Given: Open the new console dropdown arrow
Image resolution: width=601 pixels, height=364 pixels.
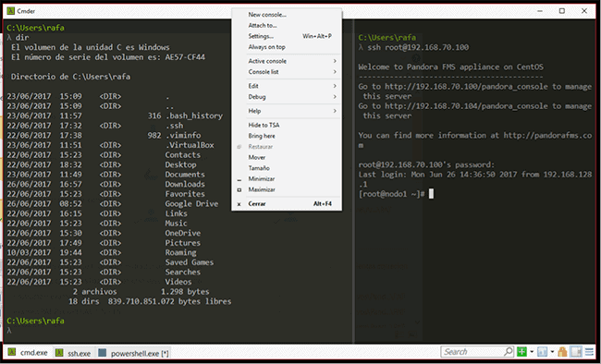Looking at the screenshot, I should [x=532, y=351].
